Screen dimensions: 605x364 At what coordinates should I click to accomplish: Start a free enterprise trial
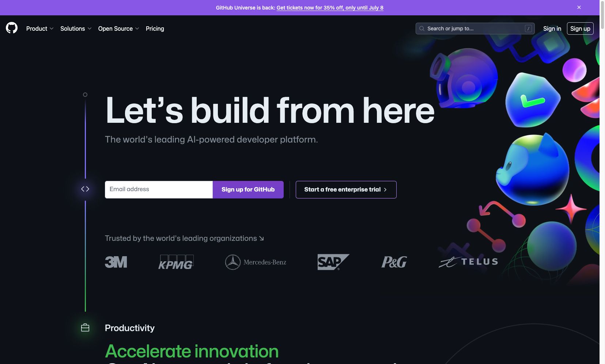click(346, 190)
